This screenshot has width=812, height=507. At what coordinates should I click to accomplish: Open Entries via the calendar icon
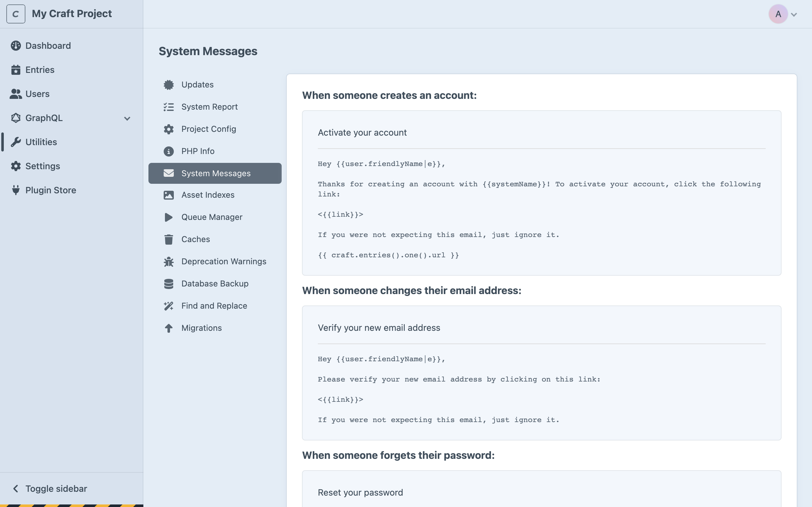[16, 70]
